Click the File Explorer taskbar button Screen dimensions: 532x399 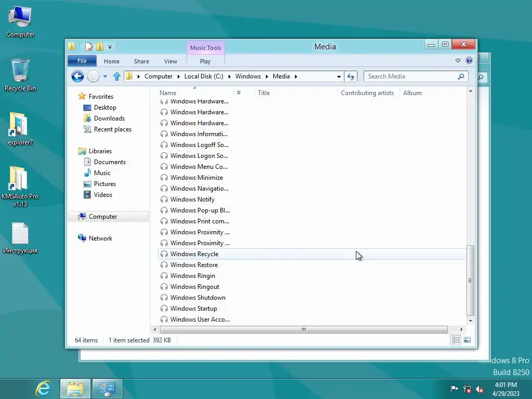(x=75, y=389)
